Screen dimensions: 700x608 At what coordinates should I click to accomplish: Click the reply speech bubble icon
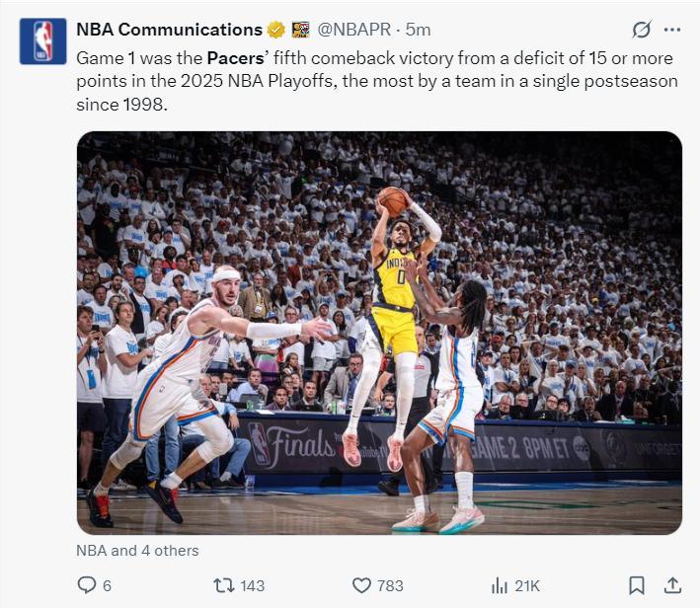pos(88,585)
